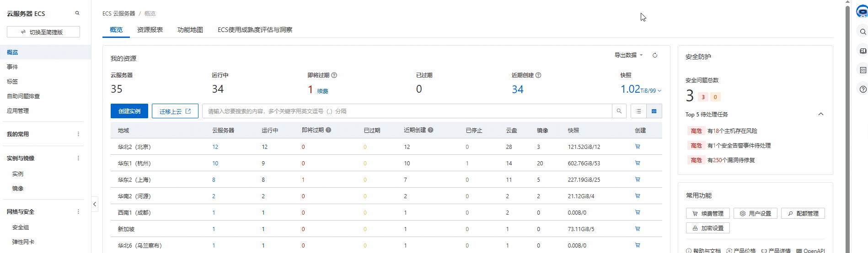Screen dimensions: 868x253
Task: Click create cart icon for 西南1（成都）
Action: point(638,212)
